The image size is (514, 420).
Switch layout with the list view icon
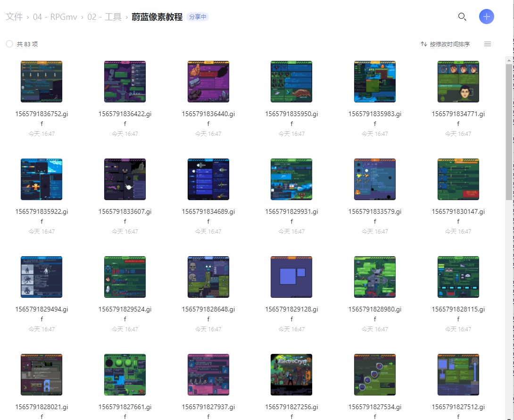pyautogui.click(x=488, y=44)
